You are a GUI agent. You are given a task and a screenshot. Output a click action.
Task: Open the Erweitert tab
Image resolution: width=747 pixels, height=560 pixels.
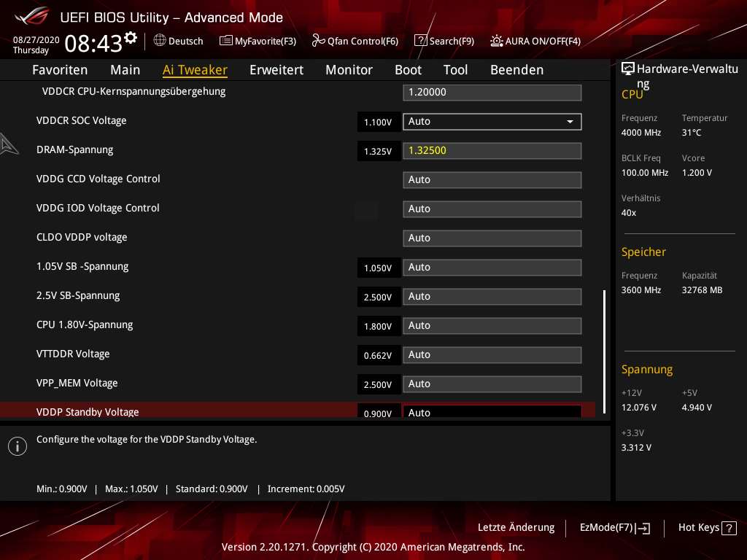(276, 70)
